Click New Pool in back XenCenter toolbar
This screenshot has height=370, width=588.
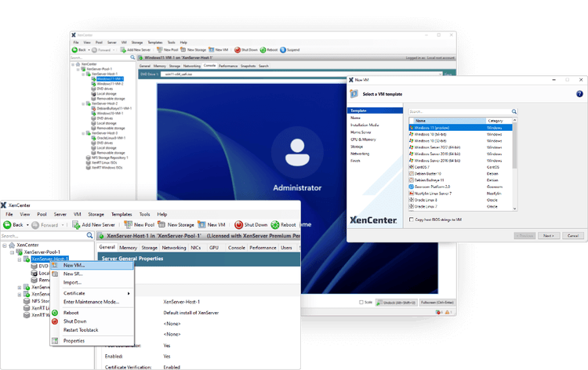click(167, 50)
